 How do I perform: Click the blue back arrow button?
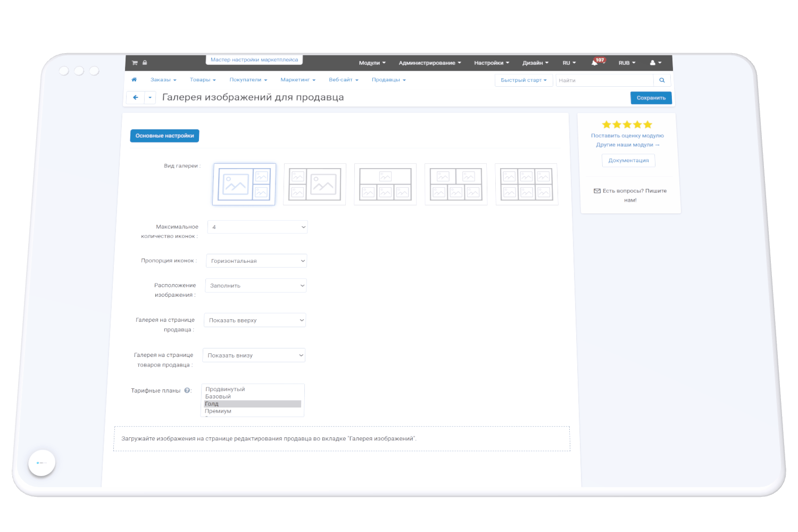point(136,97)
